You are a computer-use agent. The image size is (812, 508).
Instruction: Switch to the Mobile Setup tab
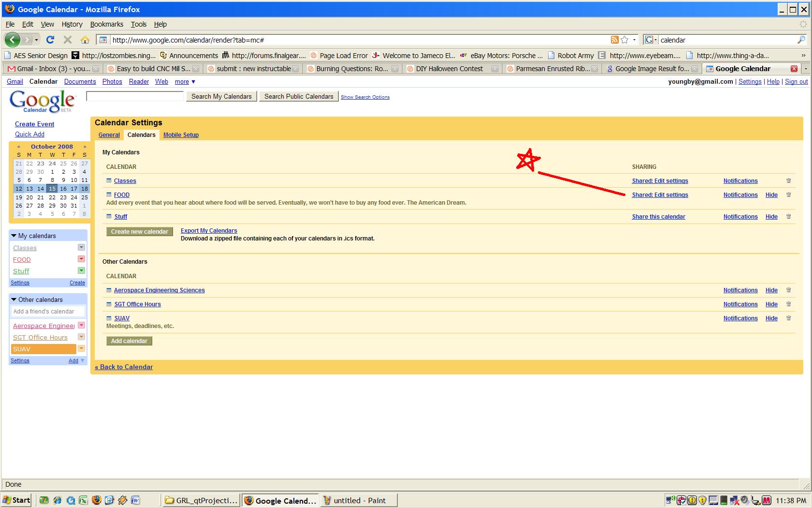point(181,135)
